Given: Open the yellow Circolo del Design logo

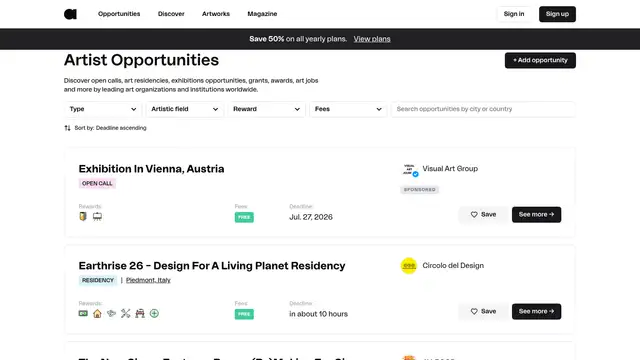Looking at the screenshot, I should 409,266.
